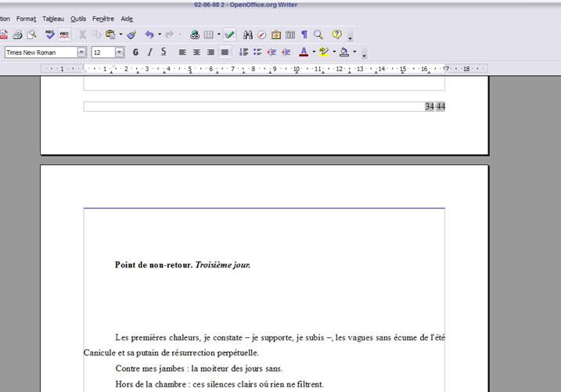Open the Navigator compass icon

[262, 34]
